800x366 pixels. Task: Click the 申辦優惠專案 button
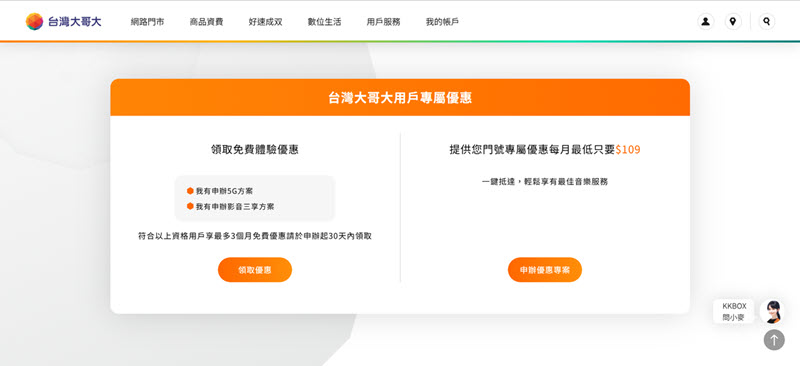pos(545,270)
